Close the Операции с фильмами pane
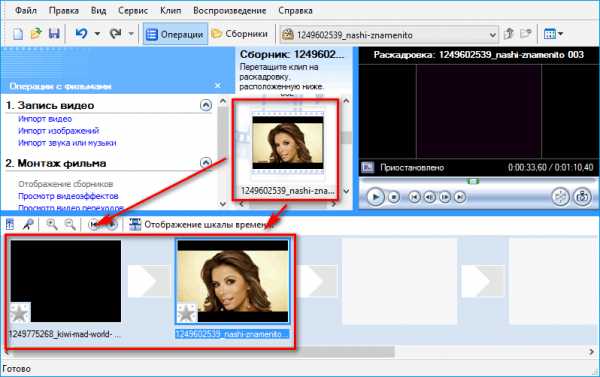Screen dimensions: 600x377 [x=218, y=86]
